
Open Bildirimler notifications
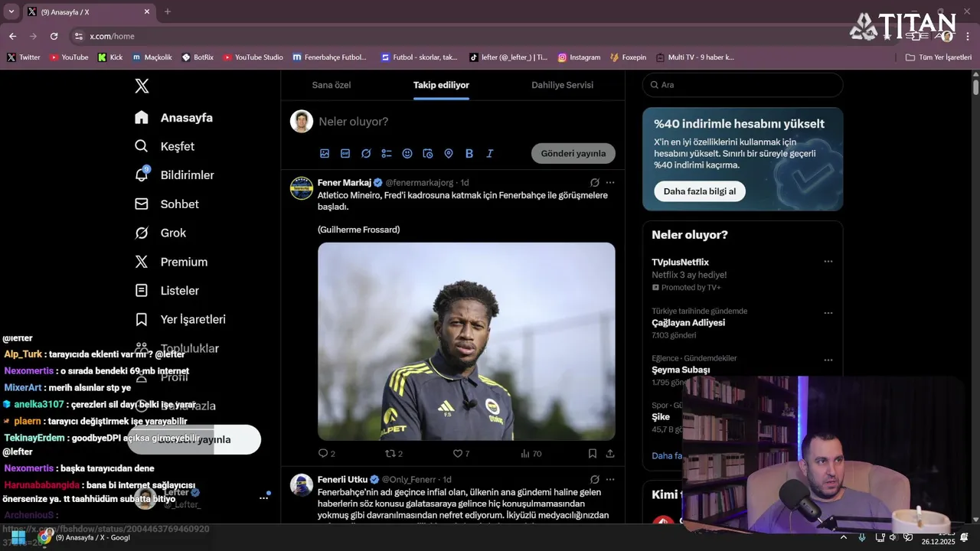coord(175,175)
